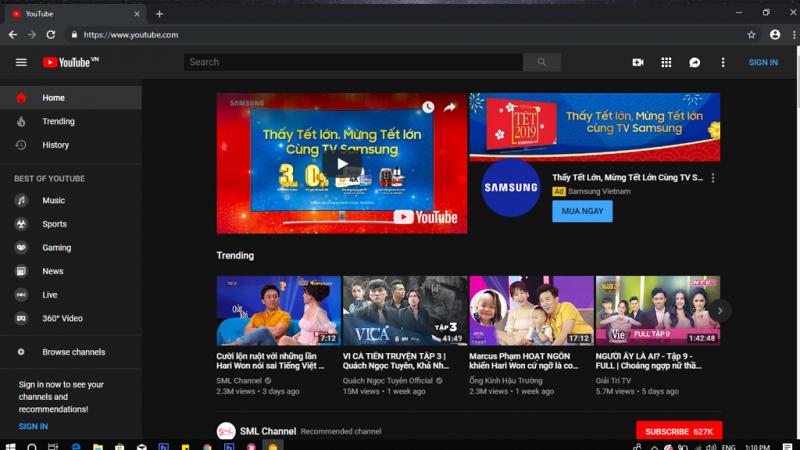Click the search magnifier button
The height and width of the screenshot is (450, 800).
coord(542,62)
